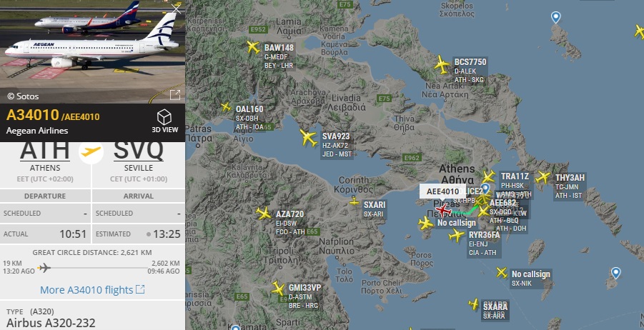
Task: Click the AEE4010 callsign label on map
Action: coord(442,191)
